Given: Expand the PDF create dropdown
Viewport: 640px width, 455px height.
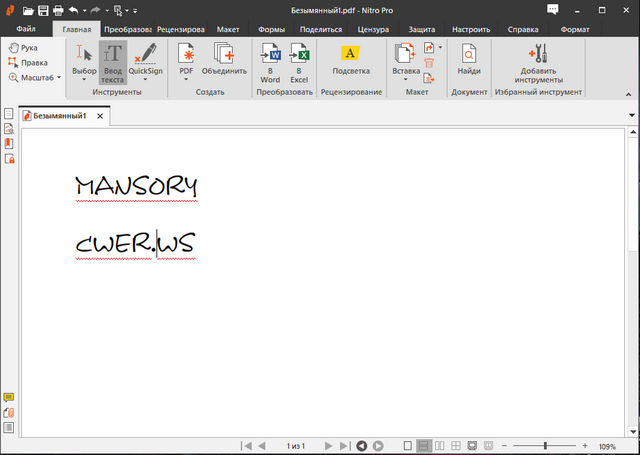Looking at the screenshot, I should (186, 80).
